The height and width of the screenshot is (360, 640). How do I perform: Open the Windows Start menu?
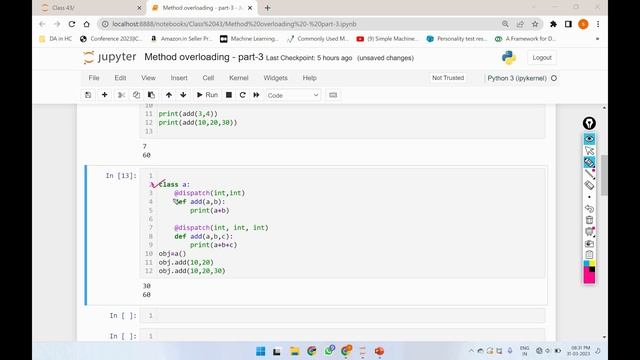[260, 351]
